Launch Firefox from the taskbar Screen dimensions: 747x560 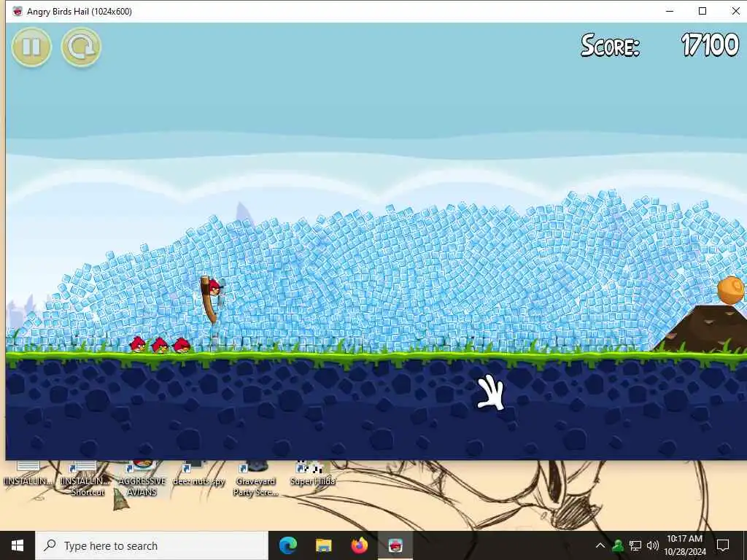pyautogui.click(x=359, y=545)
